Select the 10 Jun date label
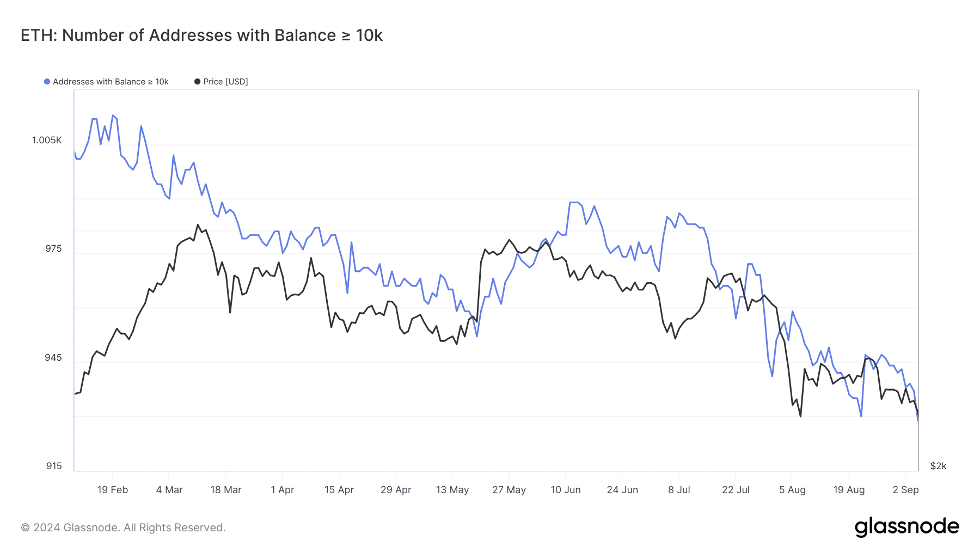980x552 pixels. (x=566, y=490)
